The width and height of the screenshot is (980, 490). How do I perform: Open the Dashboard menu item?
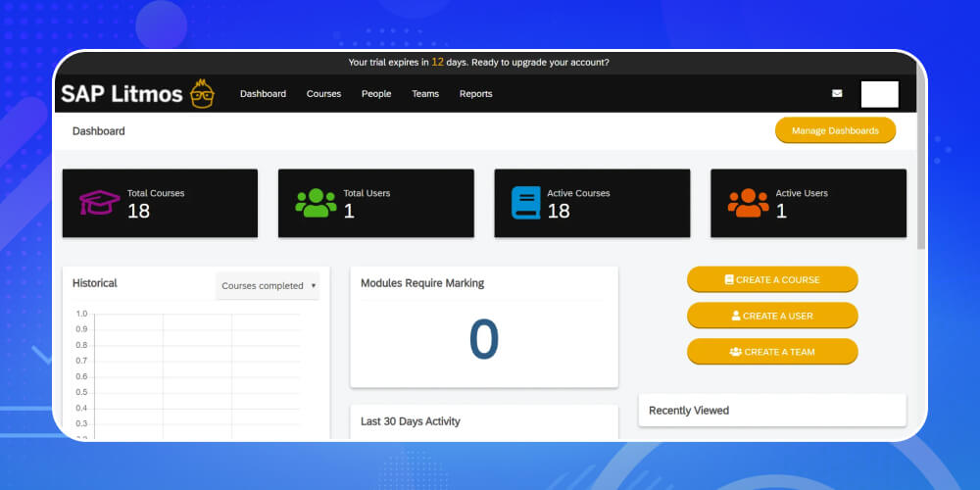click(263, 94)
